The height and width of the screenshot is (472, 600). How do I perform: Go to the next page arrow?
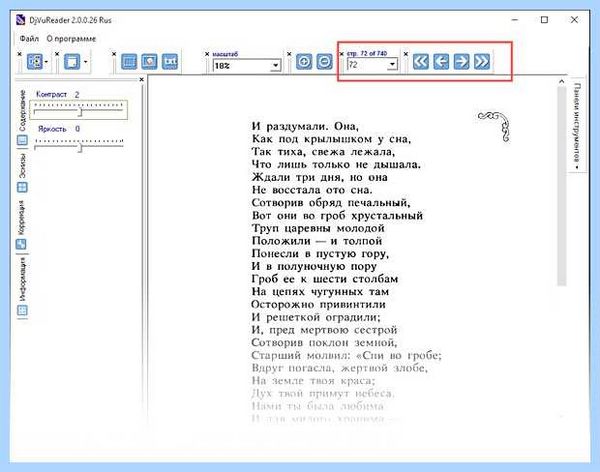pos(461,61)
